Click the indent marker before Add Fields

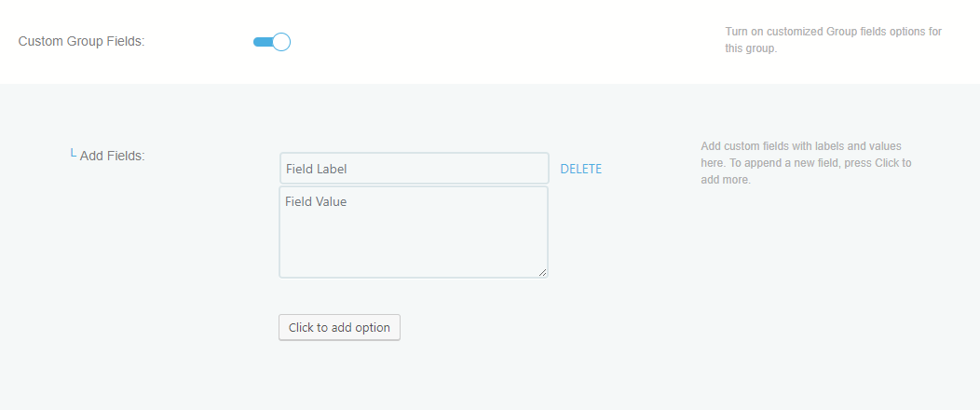tap(73, 154)
